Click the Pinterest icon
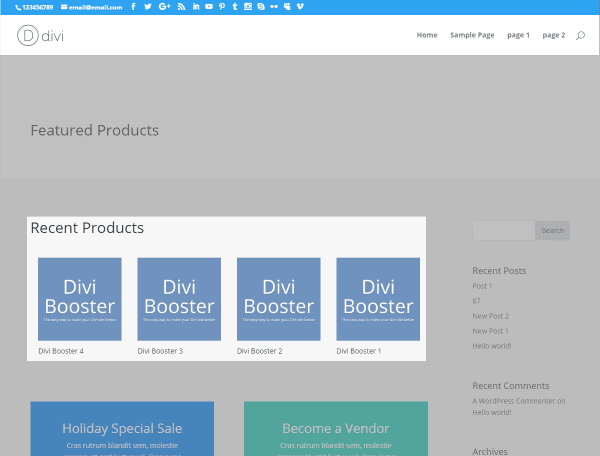600x456 pixels. pos(221,7)
